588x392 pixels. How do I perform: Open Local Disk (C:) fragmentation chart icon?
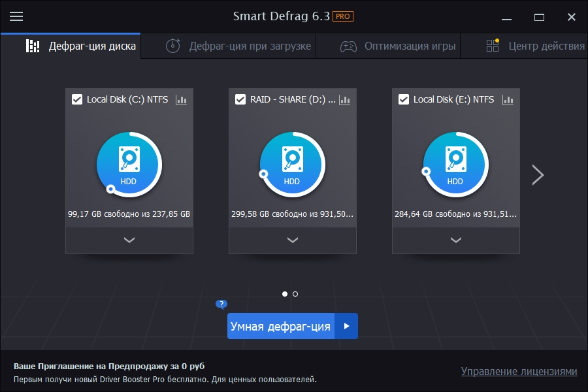[181, 100]
